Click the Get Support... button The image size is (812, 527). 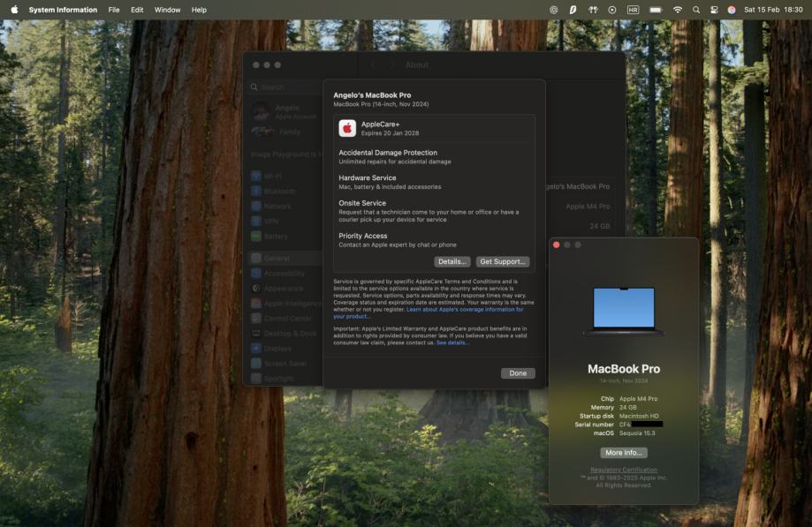[x=503, y=261]
